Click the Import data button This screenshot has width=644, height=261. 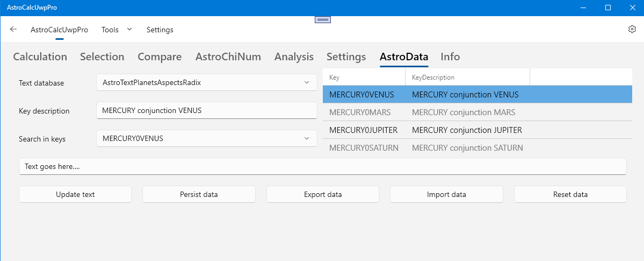click(446, 194)
